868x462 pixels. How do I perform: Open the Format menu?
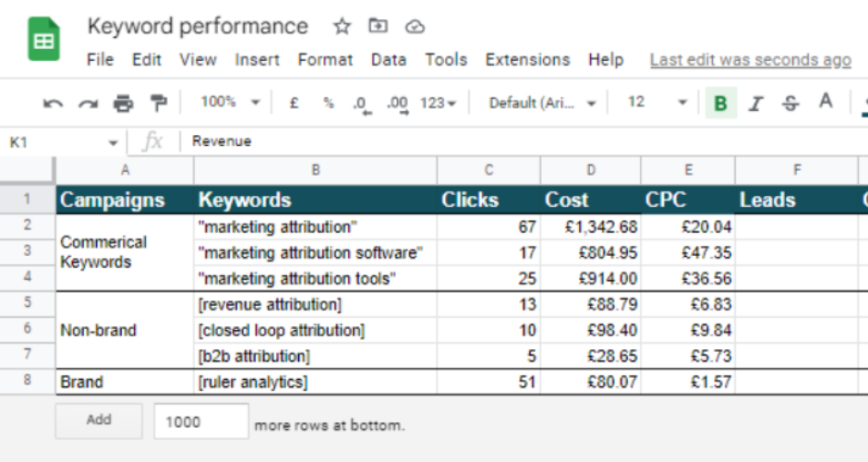[325, 60]
